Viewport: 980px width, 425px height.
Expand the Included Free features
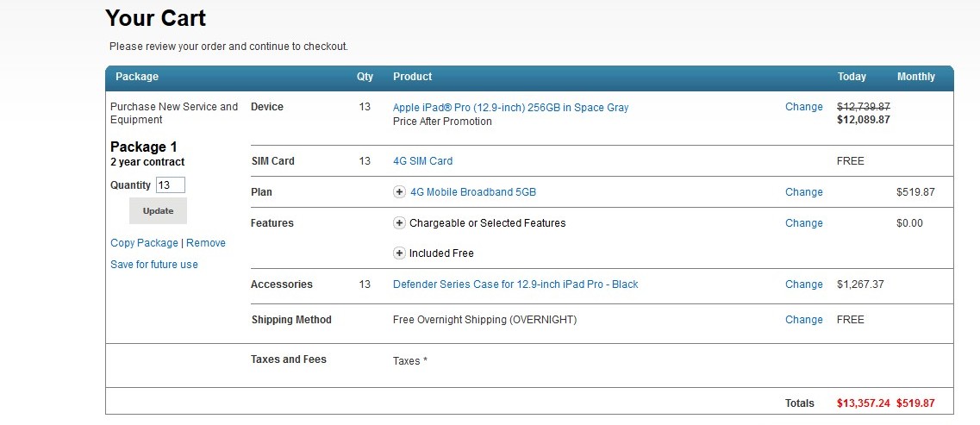(x=399, y=253)
